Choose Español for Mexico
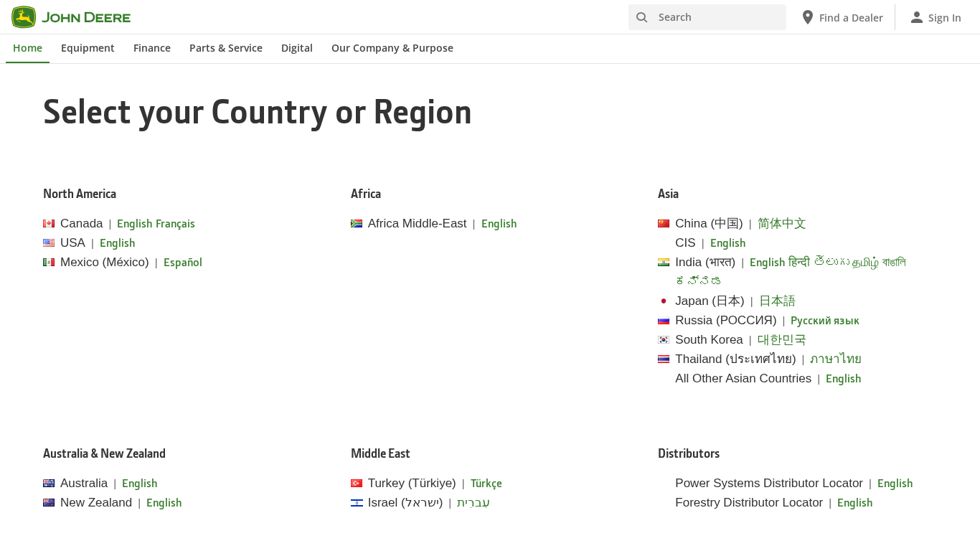The image size is (980, 551). pos(183,263)
